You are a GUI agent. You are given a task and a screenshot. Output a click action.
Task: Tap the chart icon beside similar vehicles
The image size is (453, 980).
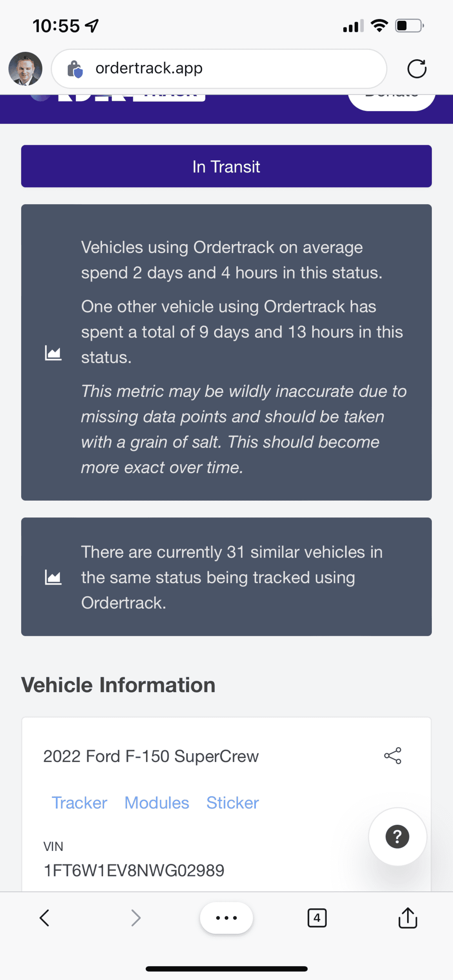[53, 577]
